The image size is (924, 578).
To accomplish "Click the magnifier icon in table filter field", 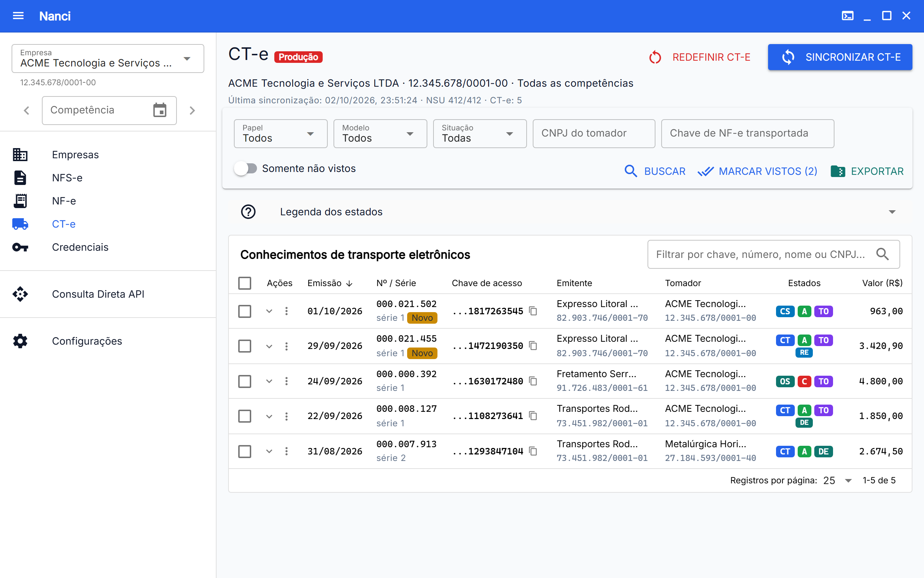I will [x=882, y=254].
